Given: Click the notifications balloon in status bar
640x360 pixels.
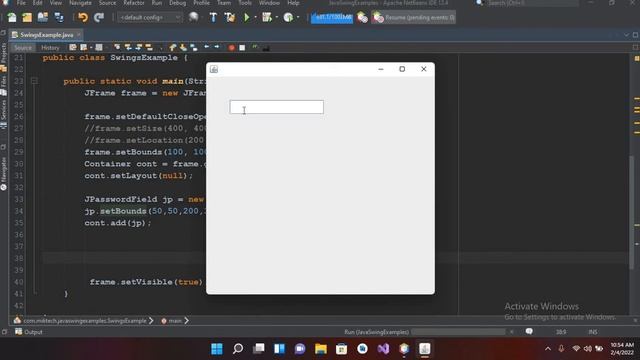Looking at the screenshot, I should click(529, 331).
